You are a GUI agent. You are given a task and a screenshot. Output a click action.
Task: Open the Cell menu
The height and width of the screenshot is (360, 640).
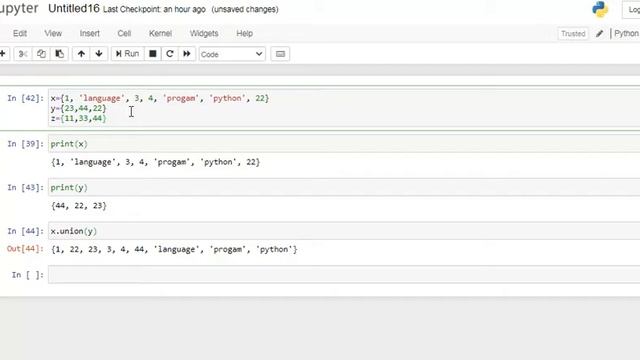pyautogui.click(x=124, y=33)
